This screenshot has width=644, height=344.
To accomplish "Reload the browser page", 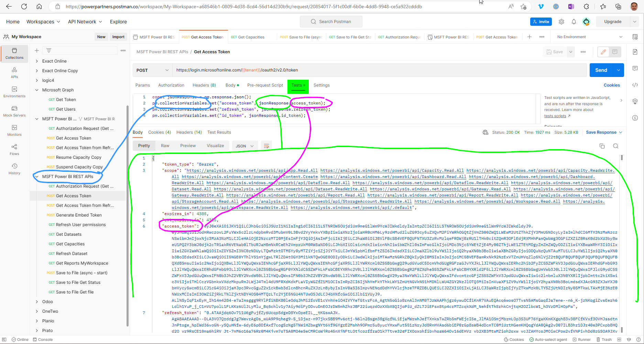I will coord(24,7).
